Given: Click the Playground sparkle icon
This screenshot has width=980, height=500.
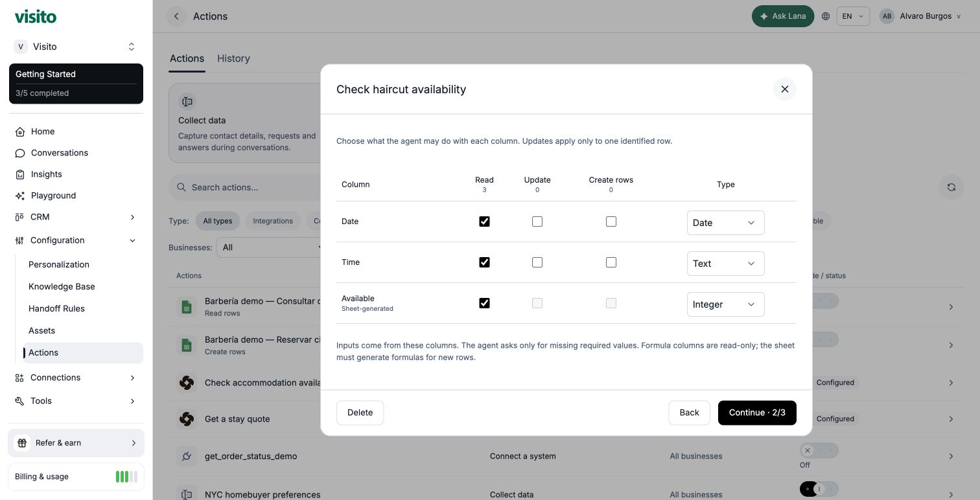Looking at the screenshot, I should pos(20,196).
